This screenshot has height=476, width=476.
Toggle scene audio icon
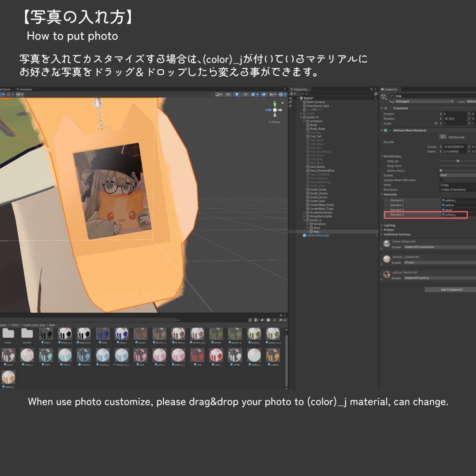245,94
